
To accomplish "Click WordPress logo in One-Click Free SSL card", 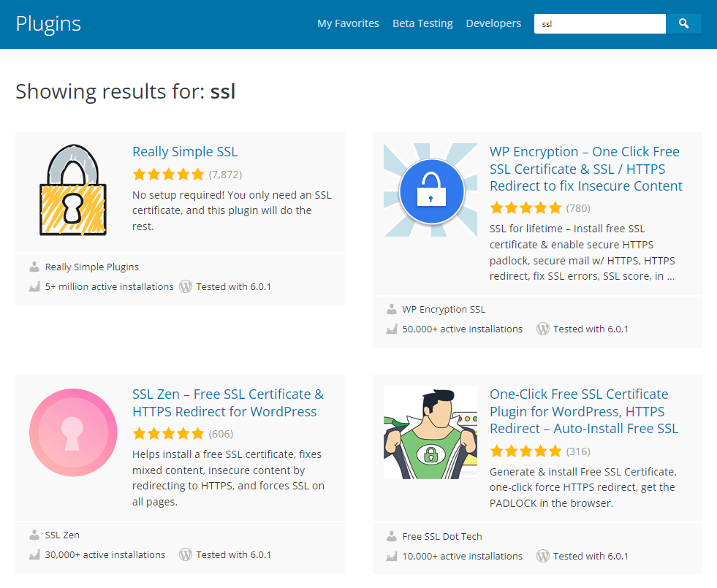I will coord(543,556).
